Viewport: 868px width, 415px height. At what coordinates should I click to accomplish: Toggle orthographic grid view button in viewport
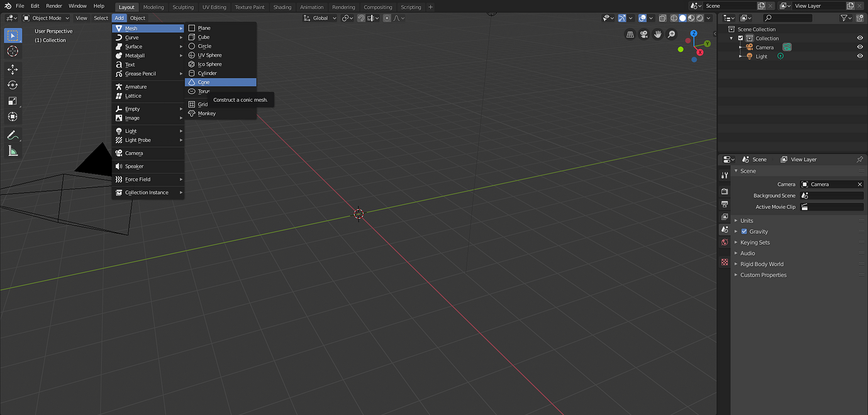pos(630,35)
